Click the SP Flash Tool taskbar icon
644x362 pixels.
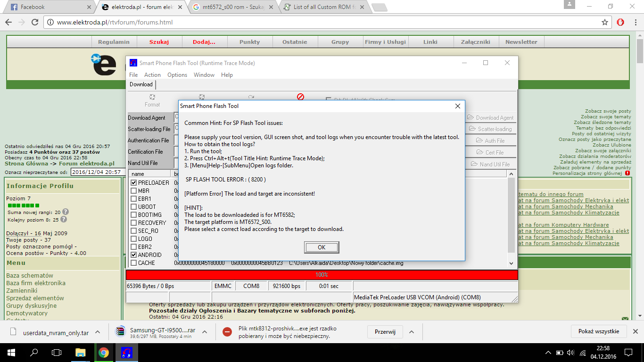127,352
